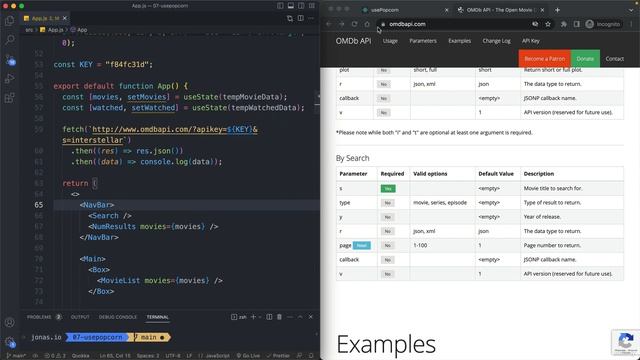Click line 65 NavBar code line
This screenshot has width=640, height=360.
tap(187, 205)
